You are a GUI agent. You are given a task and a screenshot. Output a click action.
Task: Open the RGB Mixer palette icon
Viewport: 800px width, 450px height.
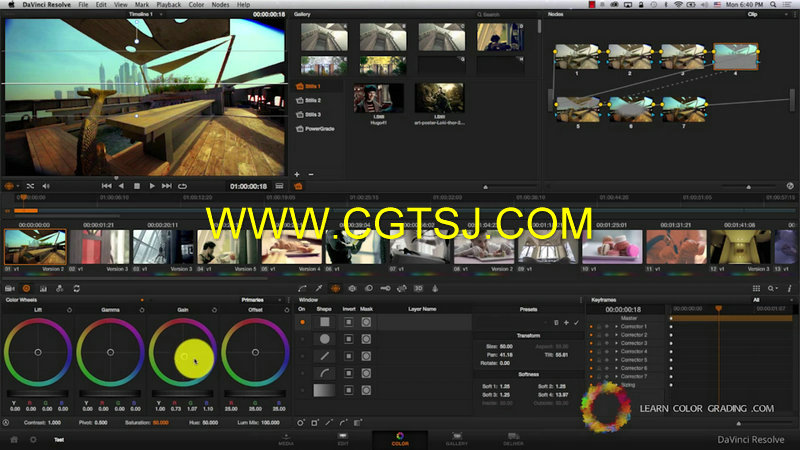click(43, 288)
